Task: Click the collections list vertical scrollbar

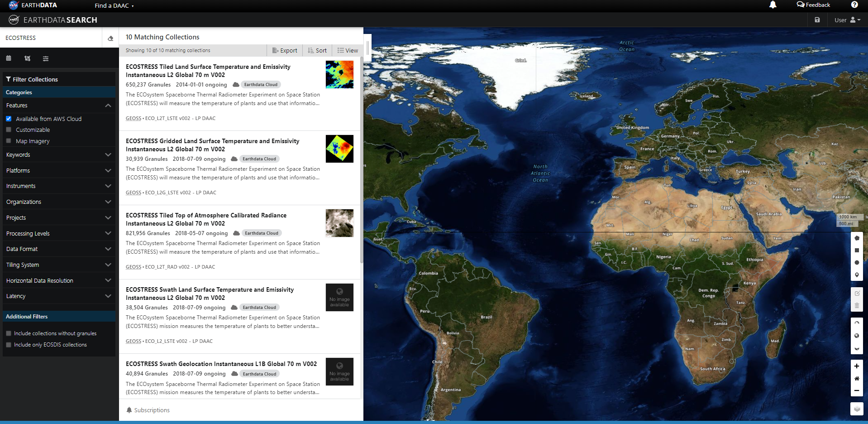Action: tap(361, 159)
